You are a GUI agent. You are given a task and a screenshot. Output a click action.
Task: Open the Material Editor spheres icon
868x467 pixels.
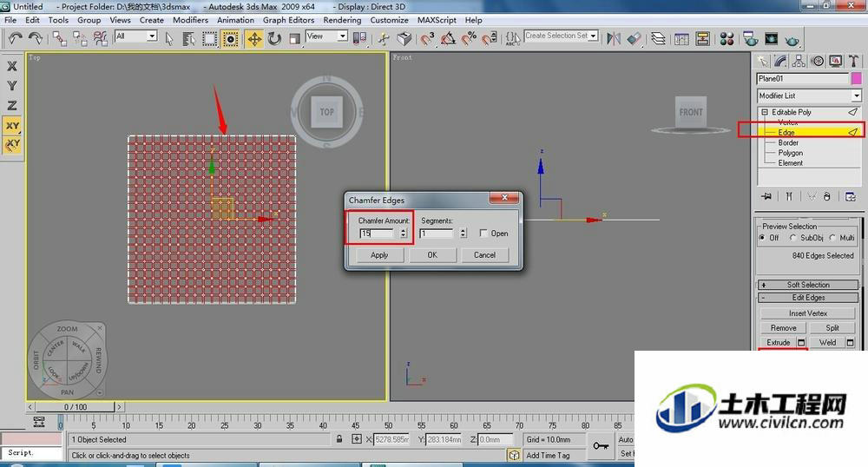point(727,39)
